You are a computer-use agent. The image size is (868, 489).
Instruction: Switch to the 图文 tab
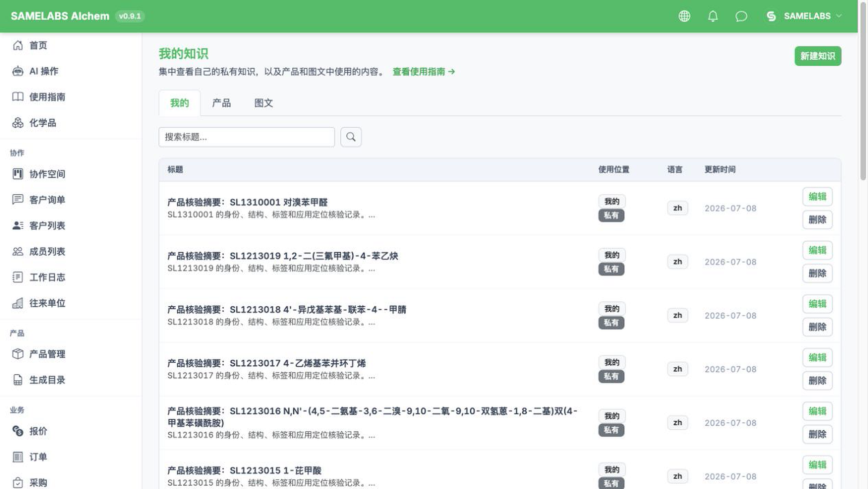coord(263,103)
